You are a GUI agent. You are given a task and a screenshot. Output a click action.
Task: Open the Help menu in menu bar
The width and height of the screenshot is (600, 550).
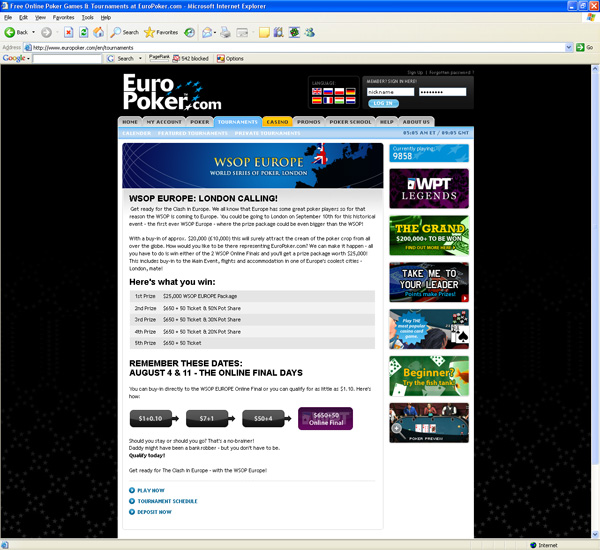pyautogui.click(x=106, y=18)
